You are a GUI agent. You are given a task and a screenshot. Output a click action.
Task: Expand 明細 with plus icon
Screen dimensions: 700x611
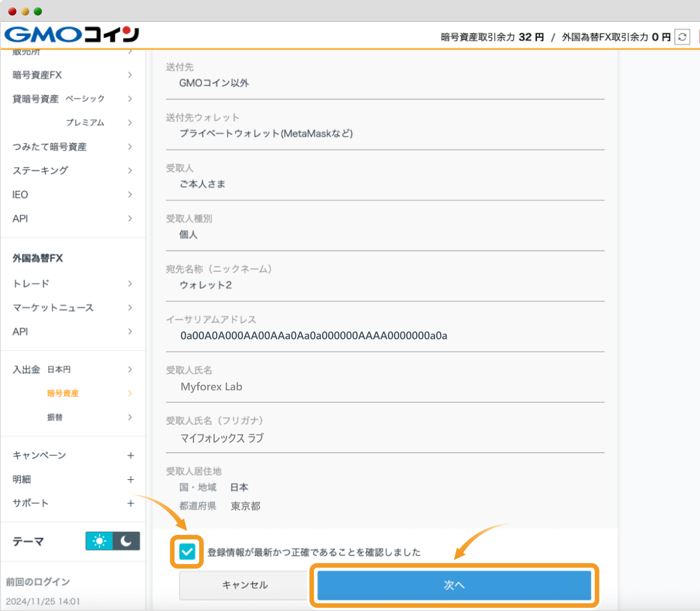coord(131,479)
